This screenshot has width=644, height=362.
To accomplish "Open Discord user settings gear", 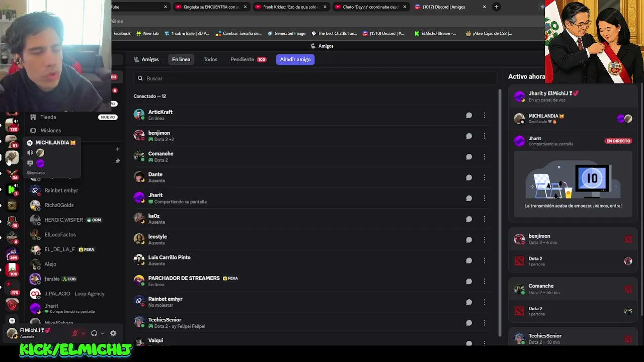I will [x=113, y=333].
